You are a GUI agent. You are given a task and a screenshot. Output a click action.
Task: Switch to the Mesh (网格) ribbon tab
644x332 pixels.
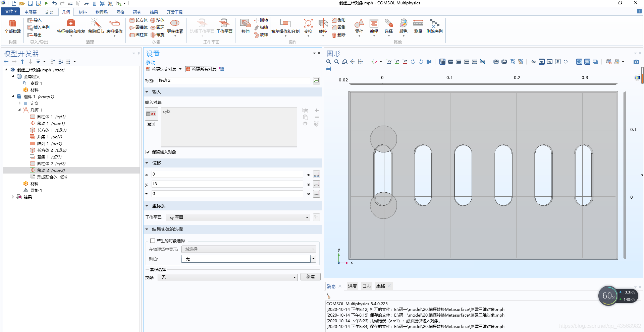click(x=120, y=12)
